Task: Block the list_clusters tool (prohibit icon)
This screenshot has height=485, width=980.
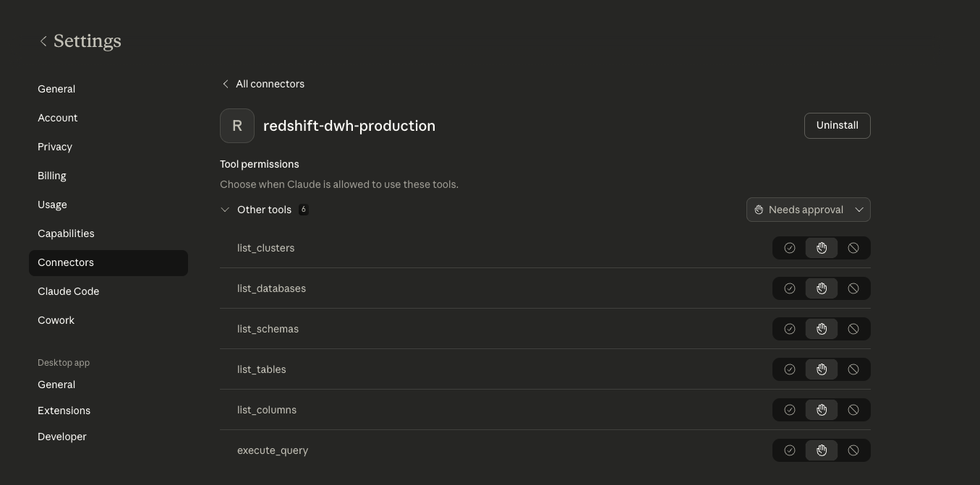Action: (x=853, y=248)
